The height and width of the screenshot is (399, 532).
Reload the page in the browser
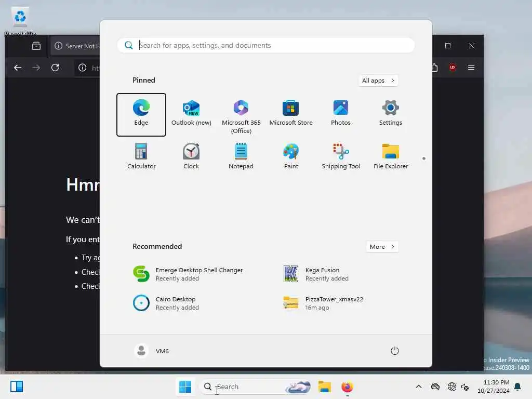point(55,68)
